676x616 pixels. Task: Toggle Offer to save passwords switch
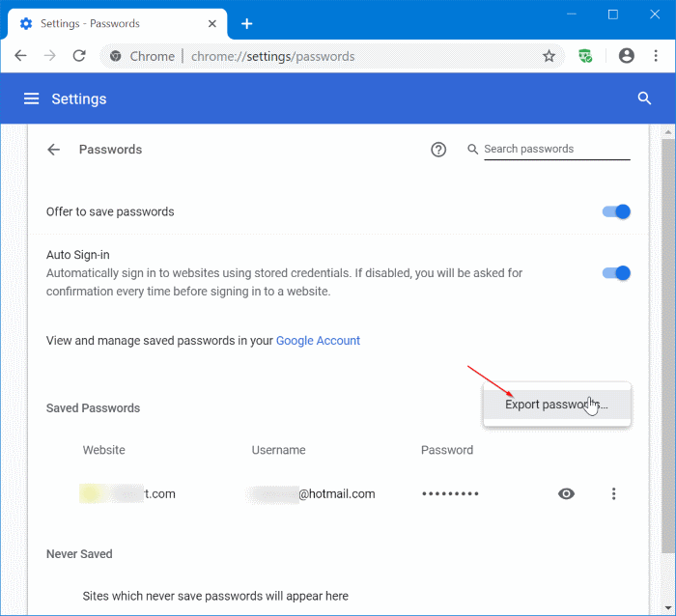tap(616, 211)
